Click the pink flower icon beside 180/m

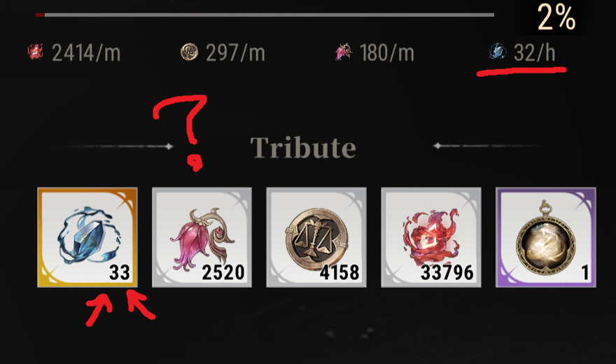coord(344,52)
